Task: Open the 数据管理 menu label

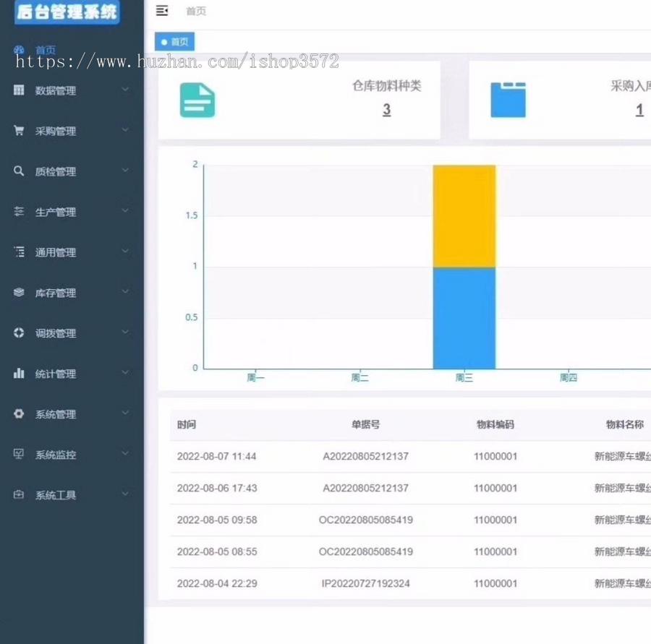Action: pyautogui.click(x=56, y=90)
